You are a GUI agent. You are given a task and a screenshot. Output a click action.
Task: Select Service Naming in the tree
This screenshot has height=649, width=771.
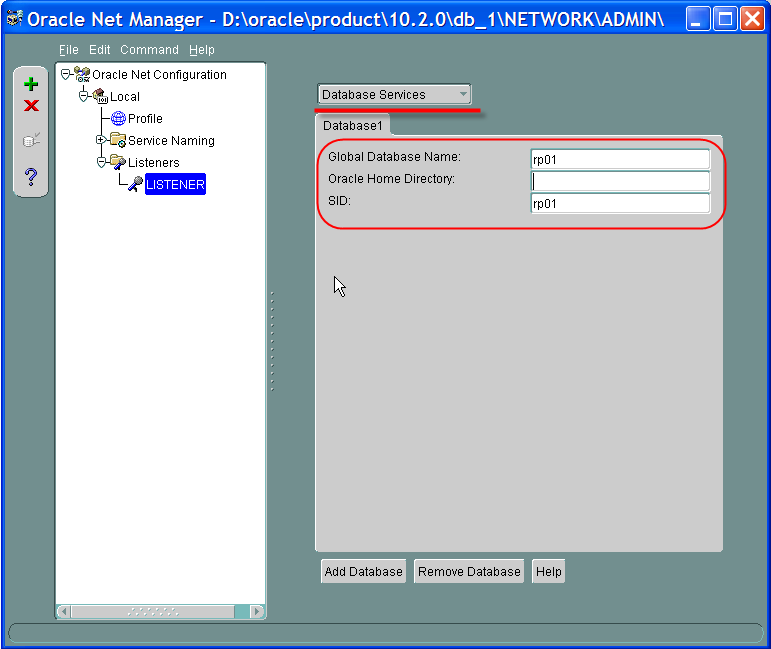tap(171, 141)
